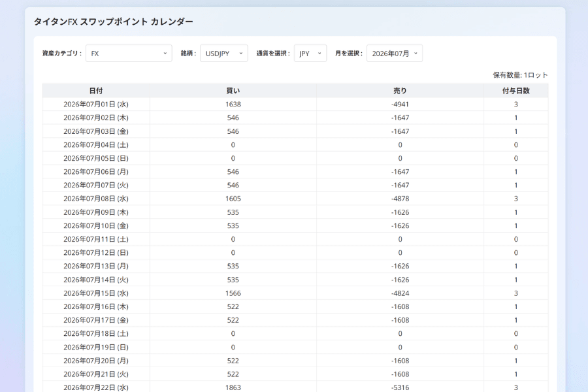Open the 銘柄 dropdown showing USDJPY

[224, 54]
